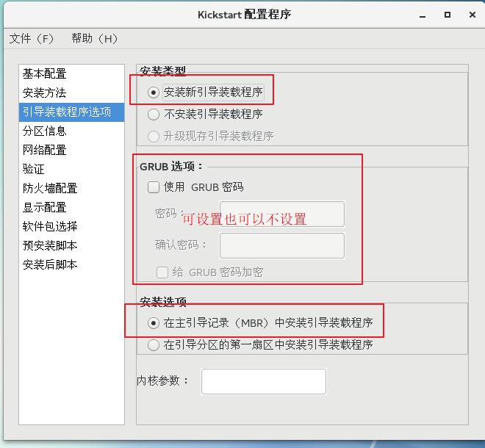Select 安装方法 in the sidebar
Viewport: 485px width, 448px height.
click(71, 93)
